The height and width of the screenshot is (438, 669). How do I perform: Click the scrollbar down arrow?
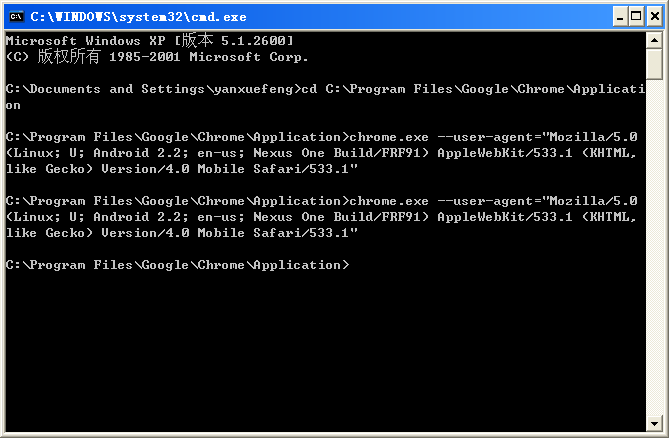(654, 423)
